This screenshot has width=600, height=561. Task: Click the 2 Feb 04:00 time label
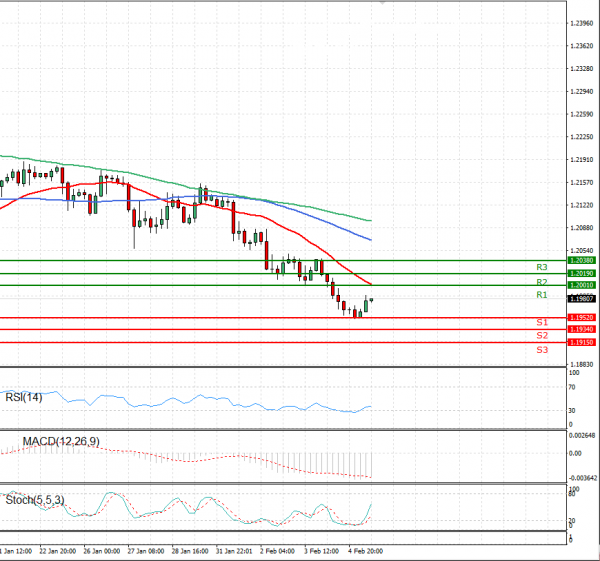(277, 551)
